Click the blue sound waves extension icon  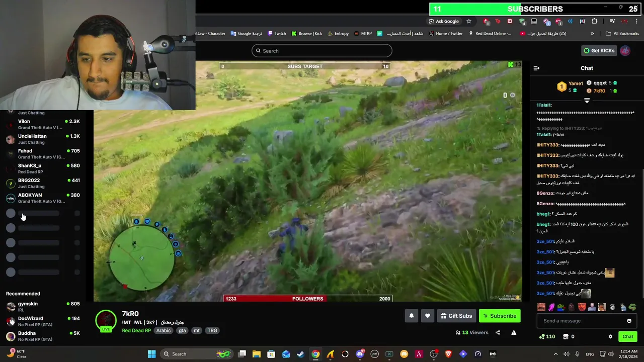570,21
